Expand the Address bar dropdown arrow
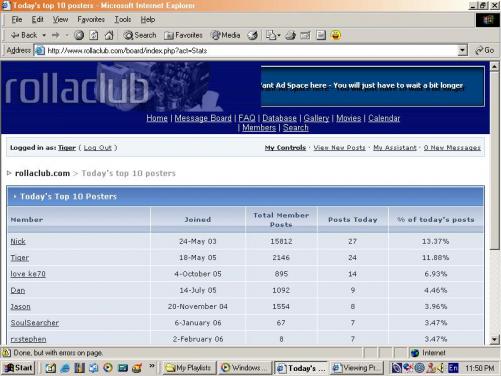Screen dimensions: 501x376 point(462,51)
